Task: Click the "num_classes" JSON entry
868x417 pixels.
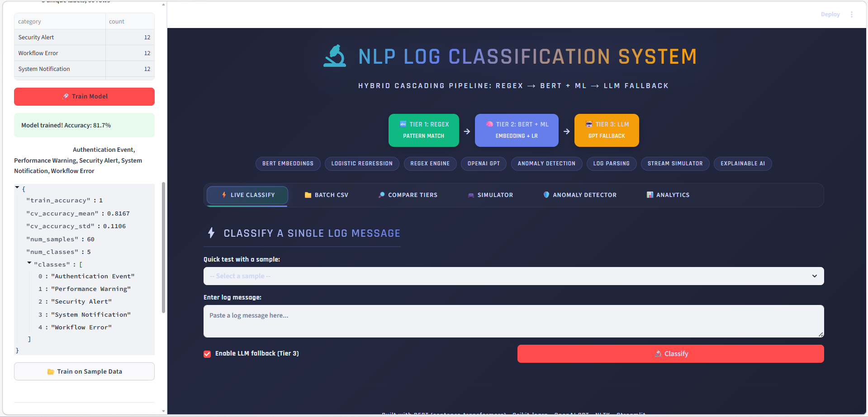Action: click(x=58, y=252)
